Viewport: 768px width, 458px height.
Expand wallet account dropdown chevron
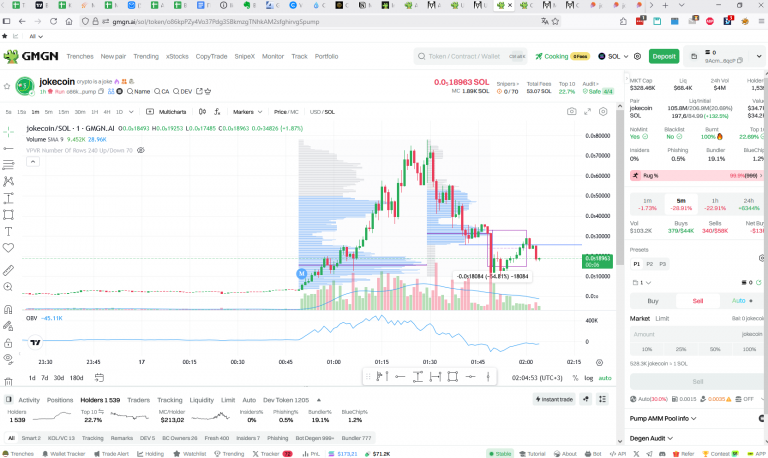(x=759, y=56)
